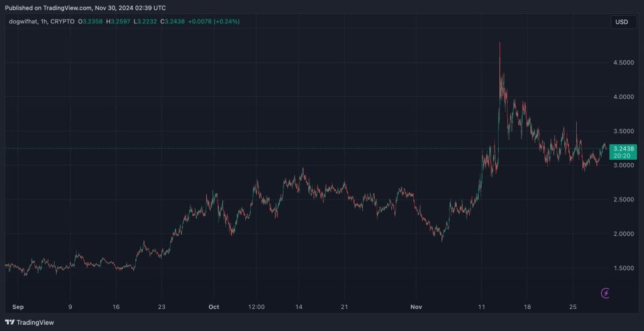
Task: Open the TradingView logo link
Action: (30, 322)
